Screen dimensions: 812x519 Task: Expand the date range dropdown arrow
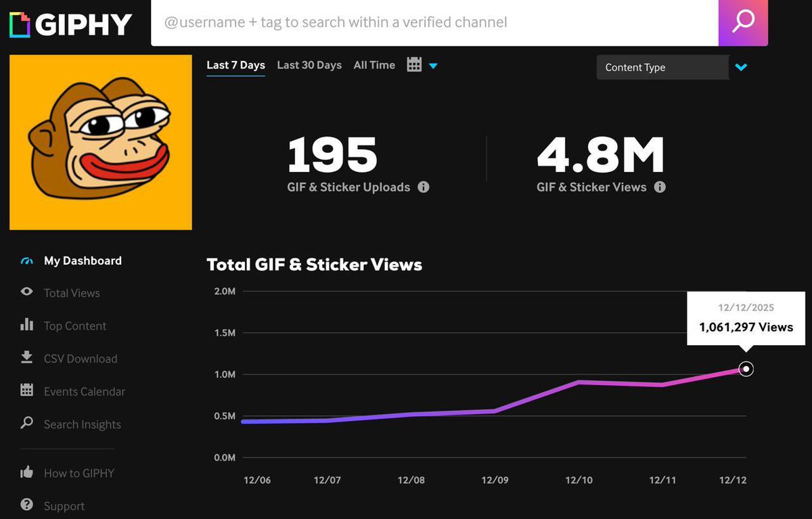[433, 66]
